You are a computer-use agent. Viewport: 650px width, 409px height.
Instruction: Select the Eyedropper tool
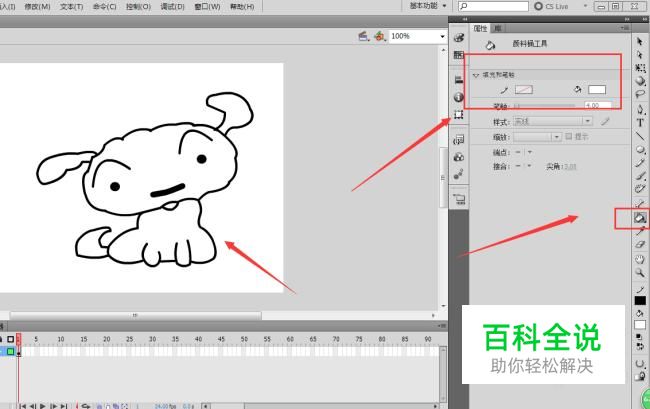[640, 231]
